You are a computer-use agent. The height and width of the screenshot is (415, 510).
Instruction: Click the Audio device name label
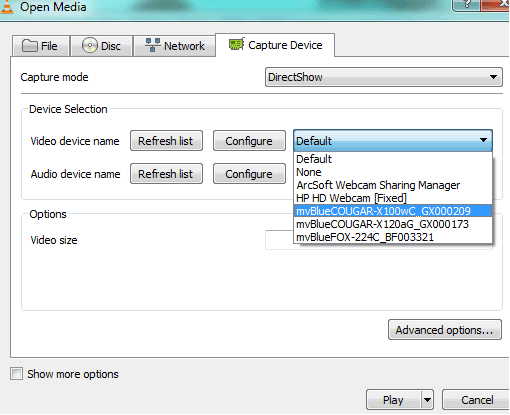(76, 174)
